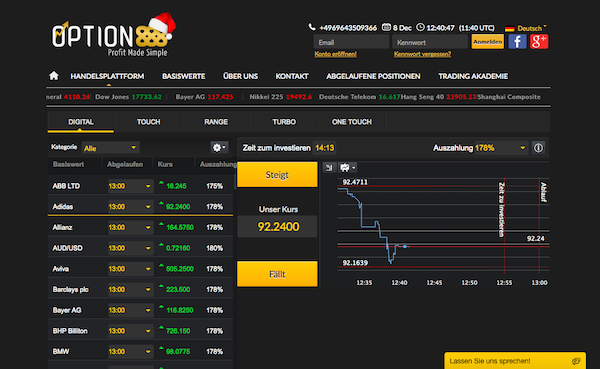Click the Konto eröffnen link
The width and height of the screenshot is (600, 369).
[x=336, y=54]
